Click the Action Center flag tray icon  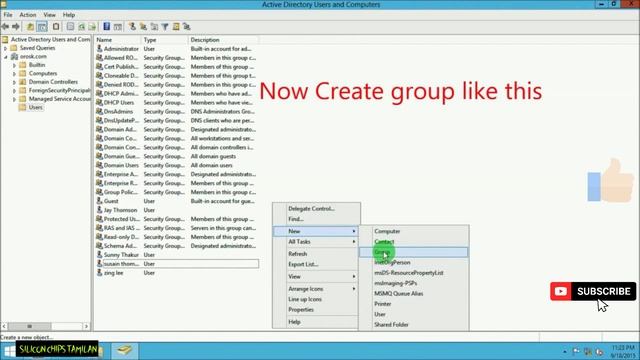point(576,351)
